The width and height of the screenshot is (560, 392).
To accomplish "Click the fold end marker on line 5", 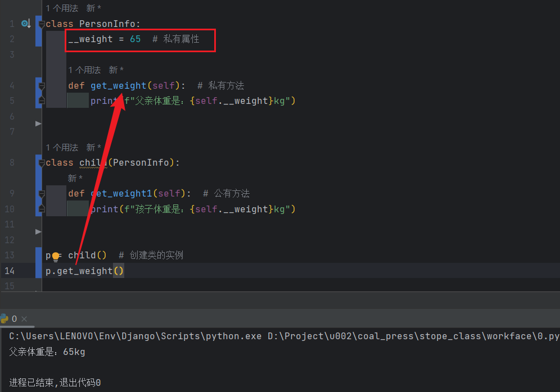I will click(42, 101).
